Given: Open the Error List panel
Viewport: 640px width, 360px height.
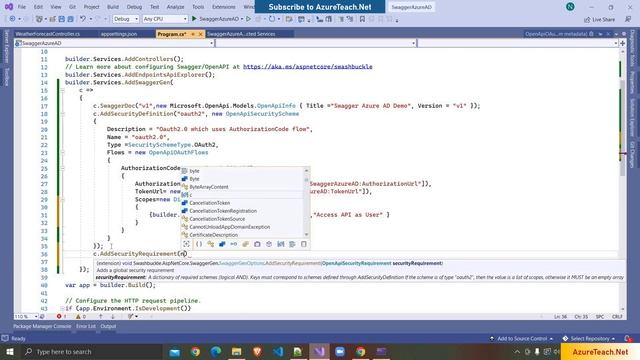Looking at the screenshot, I should [x=86, y=326].
